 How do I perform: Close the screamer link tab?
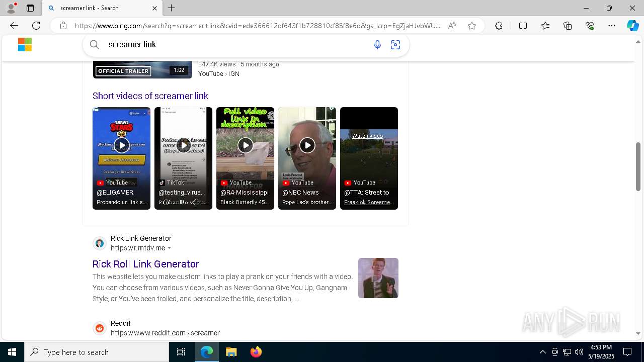pyautogui.click(x=154, y=8)
